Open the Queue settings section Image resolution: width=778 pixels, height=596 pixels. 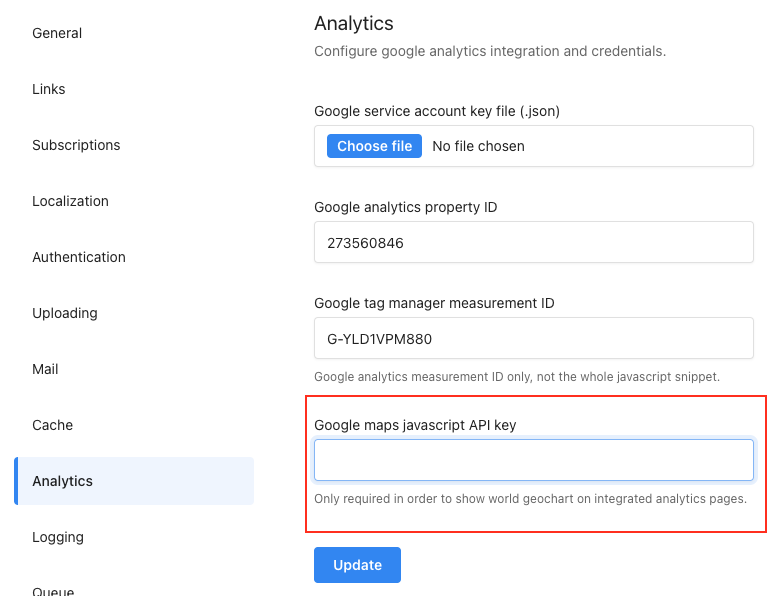pyautogui.click(x=53, y=591)
